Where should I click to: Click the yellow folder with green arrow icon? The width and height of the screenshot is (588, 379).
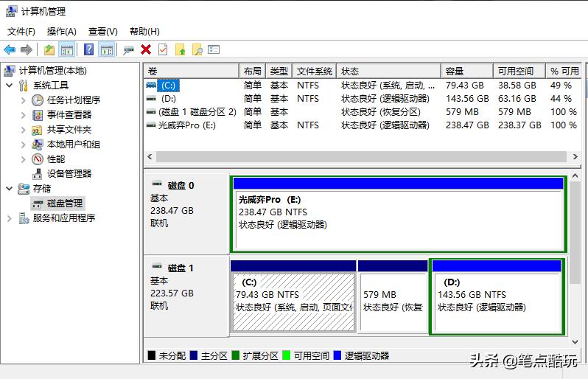point(181,49)
